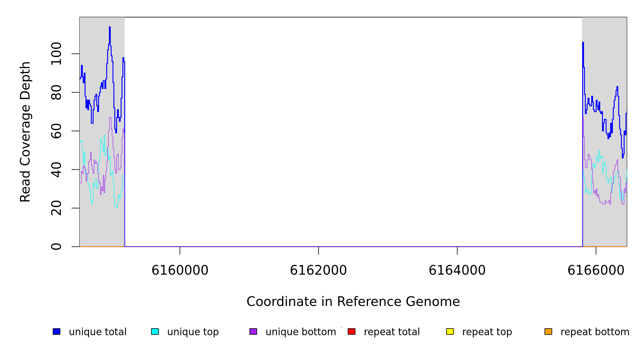Click the 'Coordinate in Reference Genome' x-axis title

pyautogui.click(x=353, y=302)
